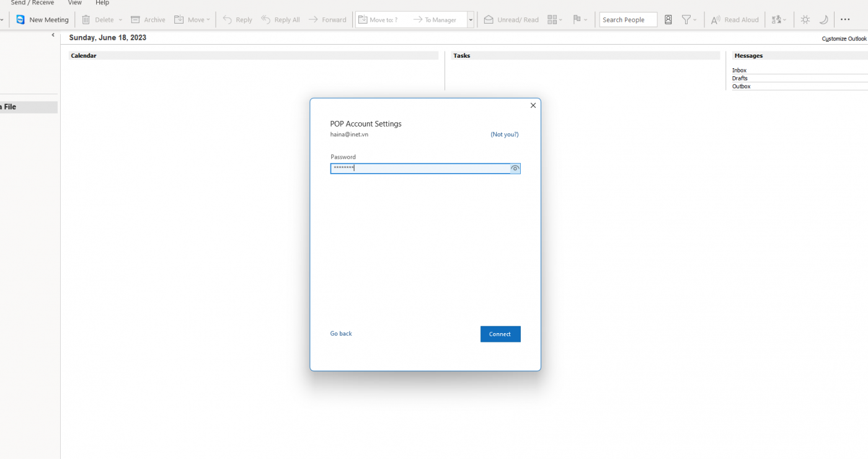Collapse the folder pane with chevron
Image resolution: width=868 pixels, height=459 pixels.
point(53,35)
